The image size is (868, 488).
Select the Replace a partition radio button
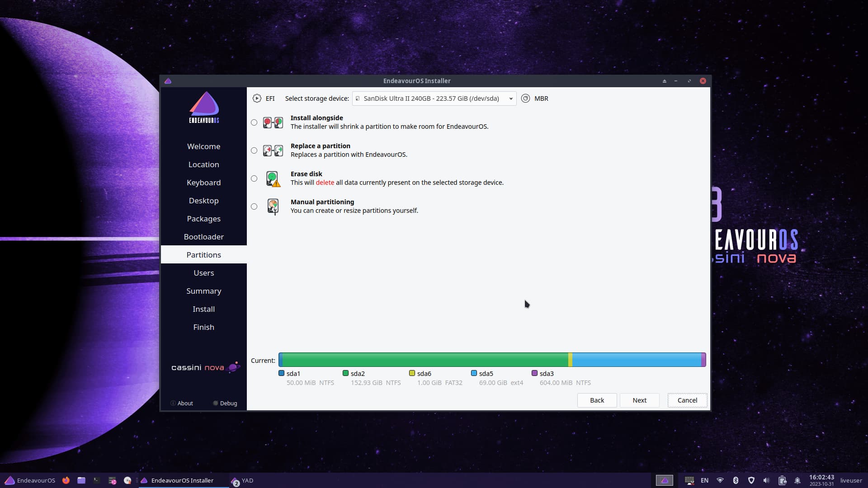click(x=254, y=150)
